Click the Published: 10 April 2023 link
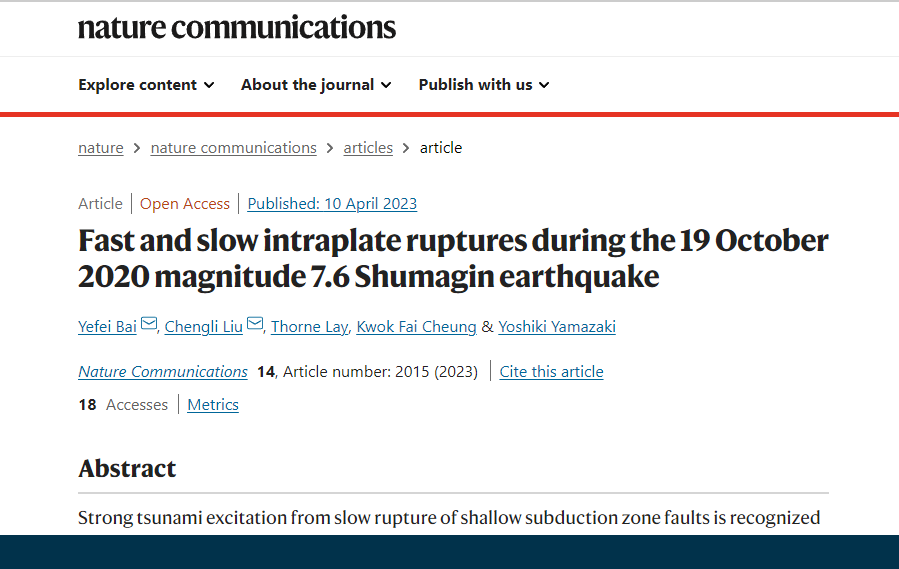 point(332,204)
